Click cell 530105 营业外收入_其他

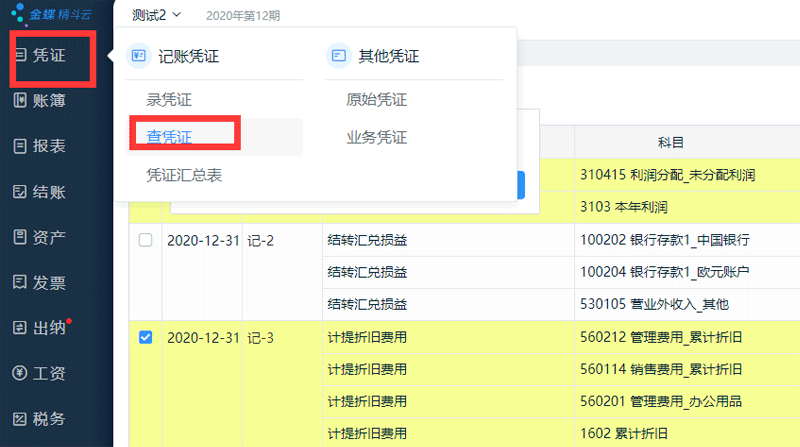655,304
